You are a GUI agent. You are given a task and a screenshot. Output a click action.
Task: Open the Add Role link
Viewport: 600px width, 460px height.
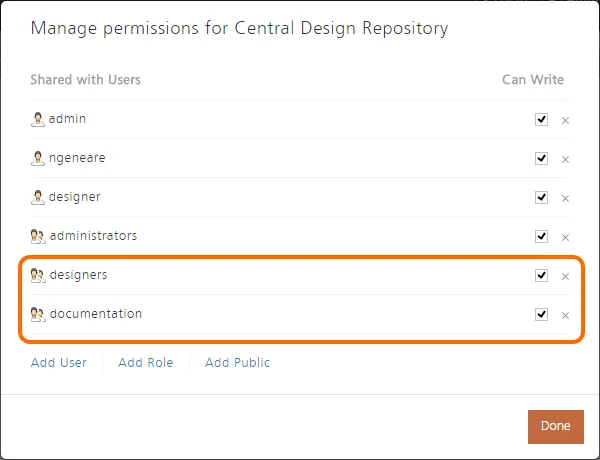pos(146,362)
